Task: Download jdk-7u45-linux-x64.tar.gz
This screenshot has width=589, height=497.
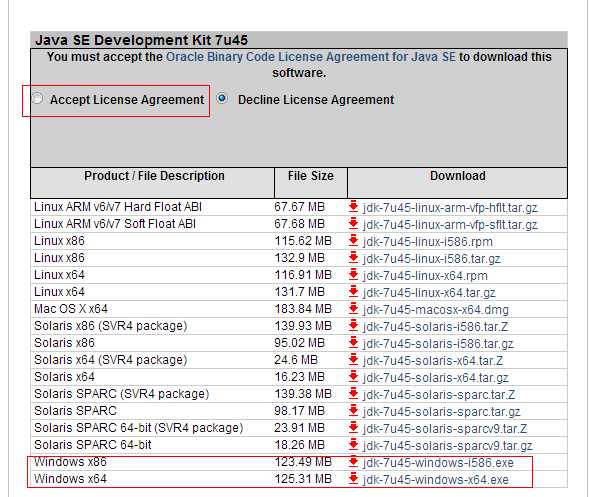Action: [429, 293]
